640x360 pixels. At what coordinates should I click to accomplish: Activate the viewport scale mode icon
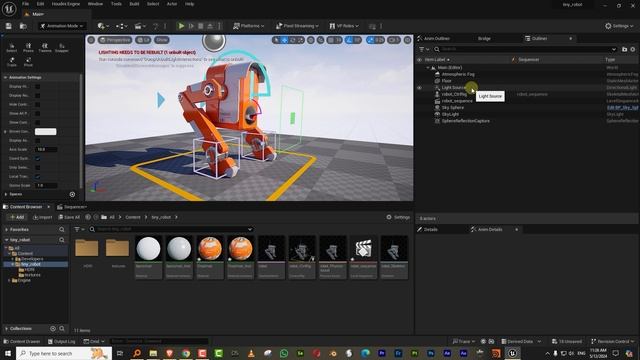point(301,40)
